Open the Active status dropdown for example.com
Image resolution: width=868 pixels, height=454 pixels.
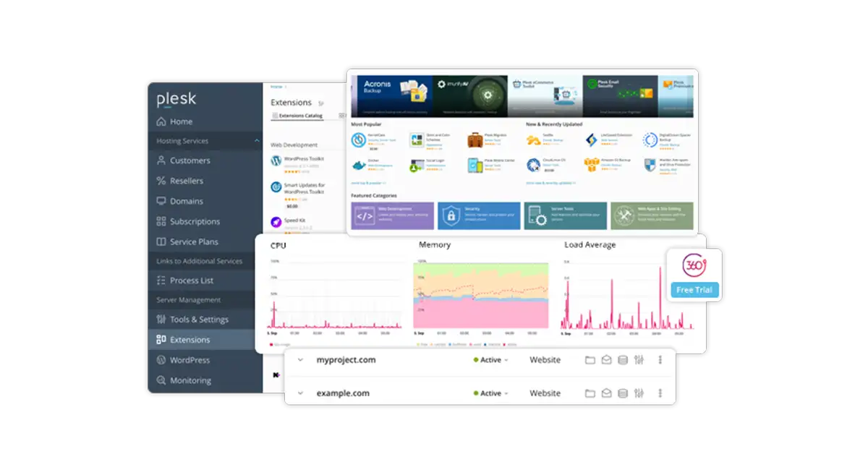491,393
